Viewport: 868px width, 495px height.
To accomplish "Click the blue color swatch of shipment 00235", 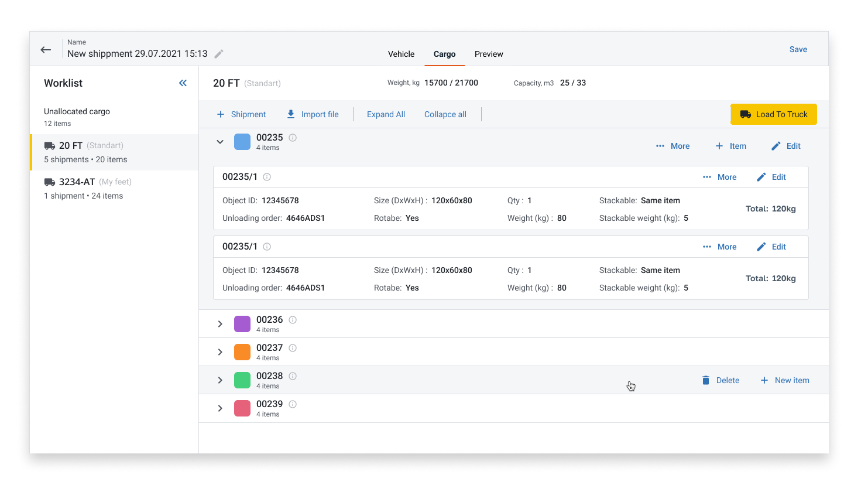I will [x=242, y=142].
